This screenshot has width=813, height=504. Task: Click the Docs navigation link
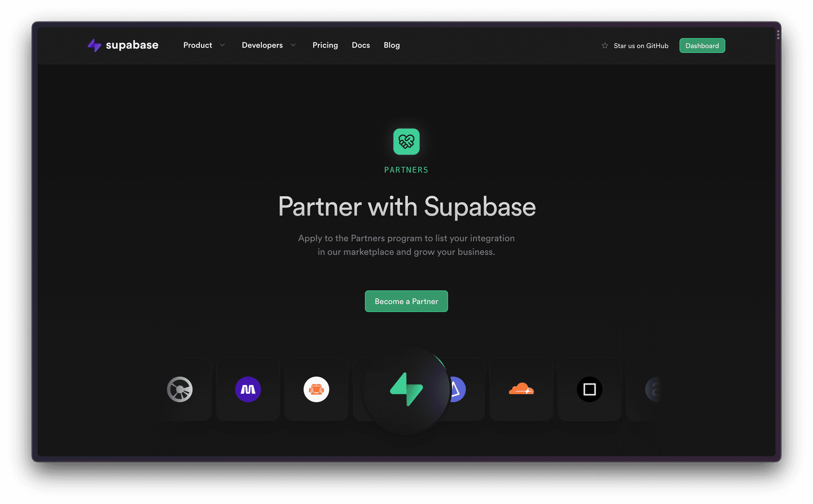pyautogui.click(x=360, y=45)
